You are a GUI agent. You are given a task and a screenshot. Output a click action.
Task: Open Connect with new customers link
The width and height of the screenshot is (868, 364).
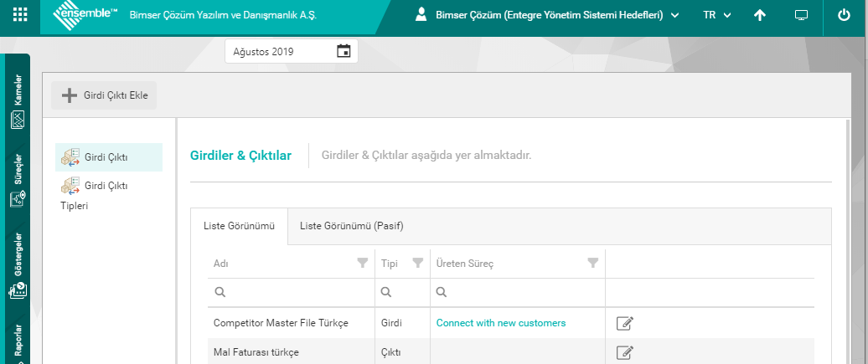pyautogui.click(x=501, y=323)
